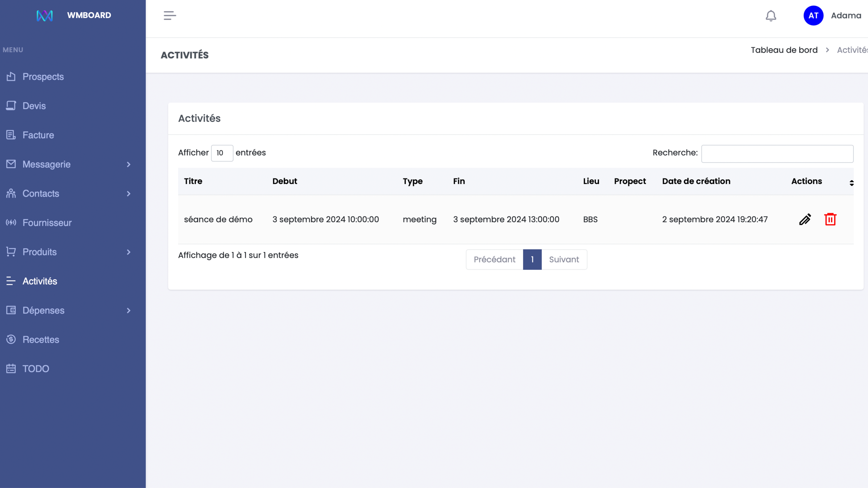The height and width of the screenshot is (488, 868).
Task: Click the Devis sidebar icon
Action: (x=11, y=106)
